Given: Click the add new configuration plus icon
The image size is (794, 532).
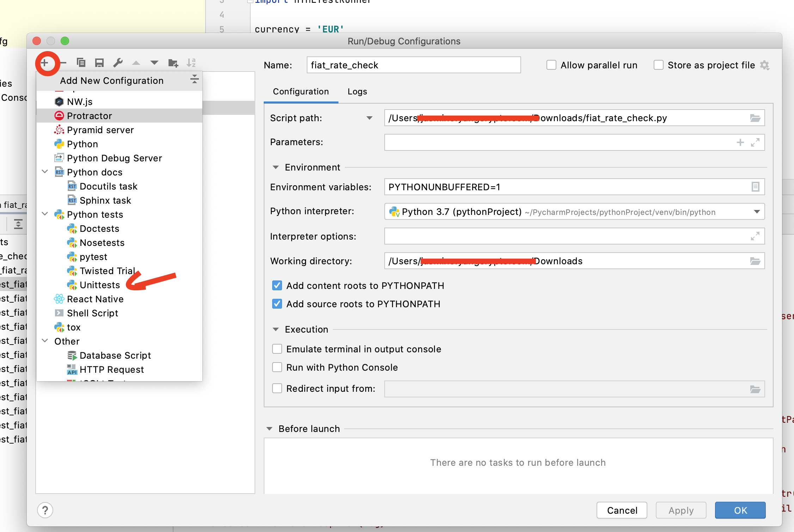Looking at the screenshot, I should (45, 63).
